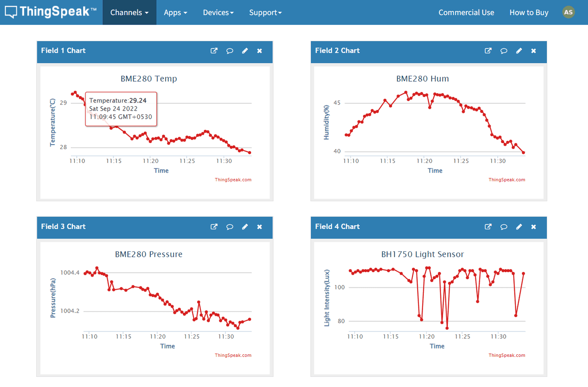This screenshot has width=588, height=387.
Task: Open comments for Field 3 Chart
Action: pos(229,227)
